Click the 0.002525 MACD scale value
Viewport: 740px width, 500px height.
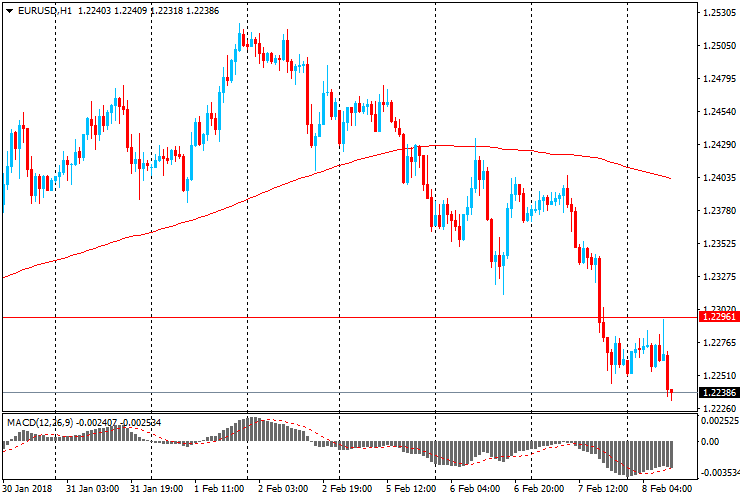719,420
